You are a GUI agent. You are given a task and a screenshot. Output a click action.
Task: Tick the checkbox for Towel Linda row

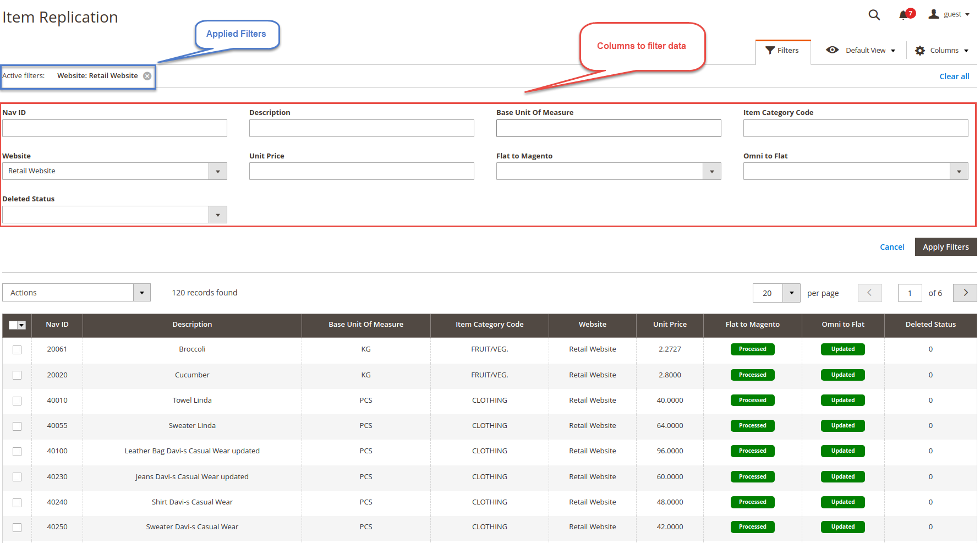[x=17, y=401]
